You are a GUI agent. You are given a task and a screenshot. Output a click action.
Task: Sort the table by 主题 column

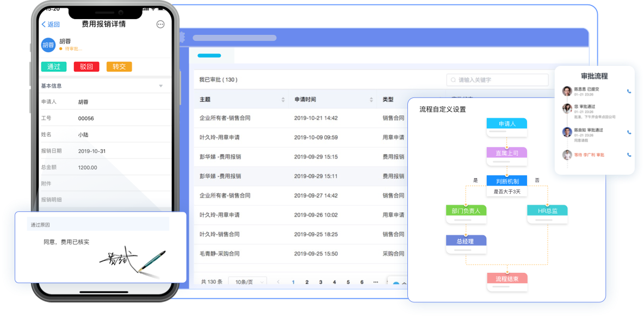[x=283, y=99]
